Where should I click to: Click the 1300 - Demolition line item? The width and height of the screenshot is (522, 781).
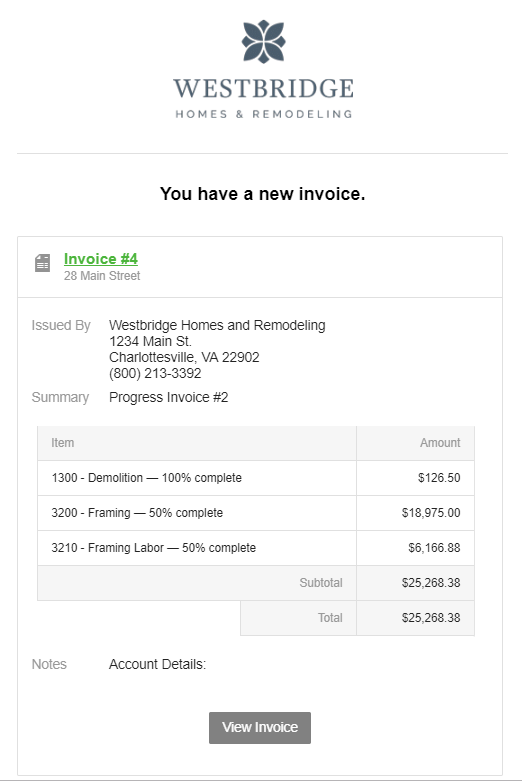[146, 478]
